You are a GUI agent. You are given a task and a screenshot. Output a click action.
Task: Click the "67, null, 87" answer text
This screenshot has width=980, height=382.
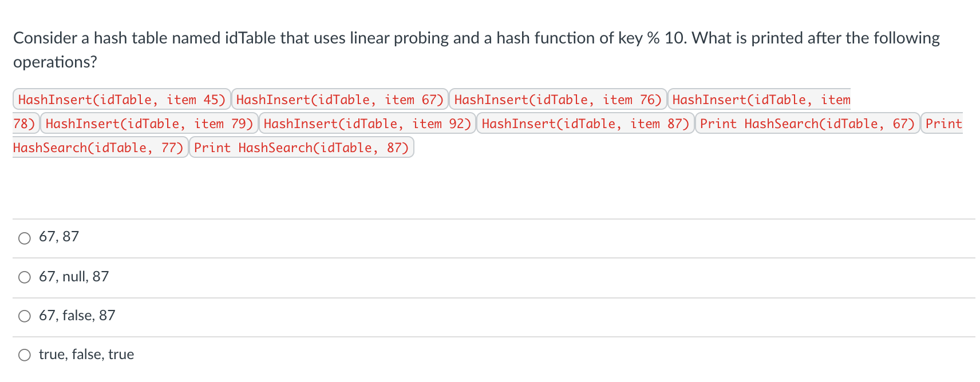pos(74,276)
